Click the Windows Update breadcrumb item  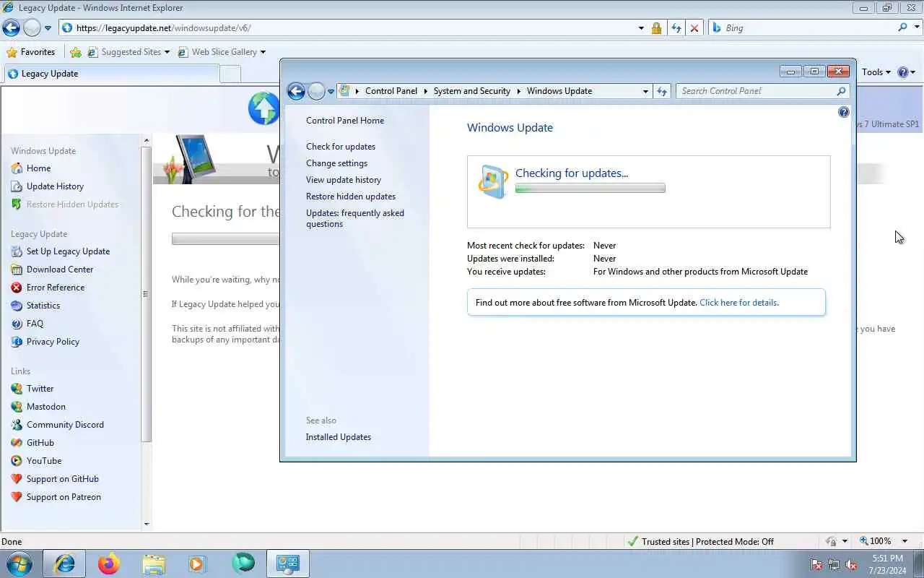click(x=559, y=91)
